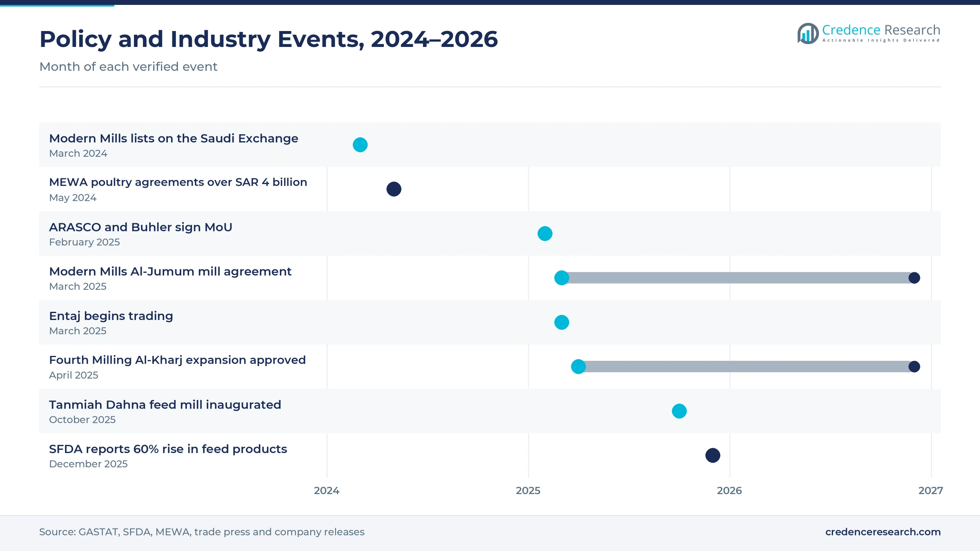
Task: Click the Al-Jumum mill agreement start marker
Action: coord(561,278)
